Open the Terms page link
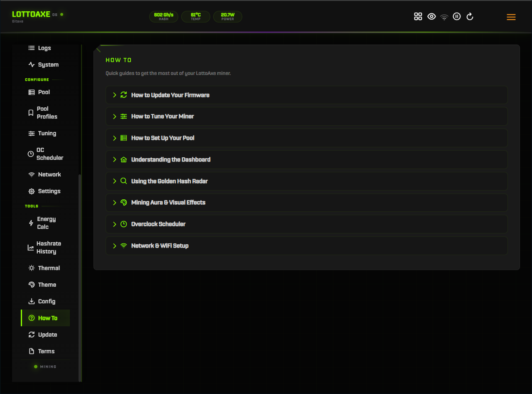The width and height of the screenshot is (532, 394). [x=45, y=351]
